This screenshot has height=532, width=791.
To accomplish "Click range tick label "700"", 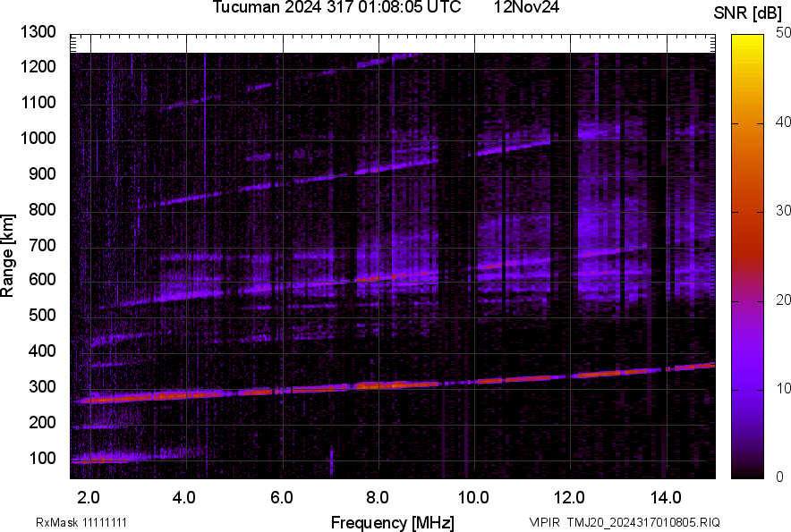I will (x=42, y=245).
